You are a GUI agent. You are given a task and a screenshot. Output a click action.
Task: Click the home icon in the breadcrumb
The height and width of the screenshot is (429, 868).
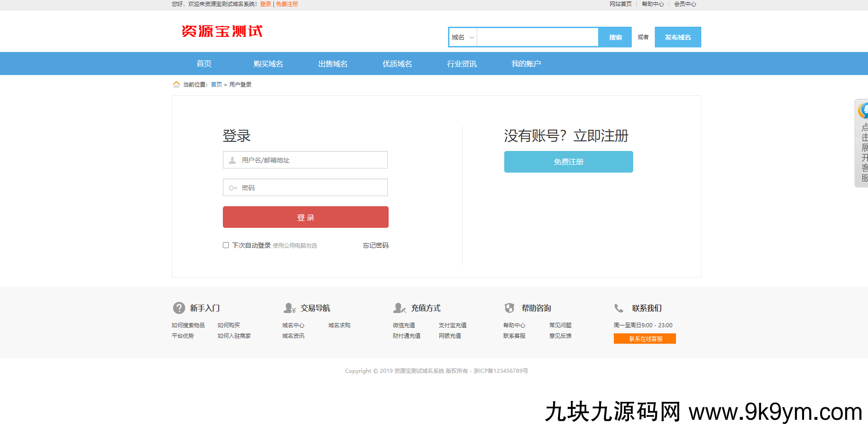tap(177, 84)
